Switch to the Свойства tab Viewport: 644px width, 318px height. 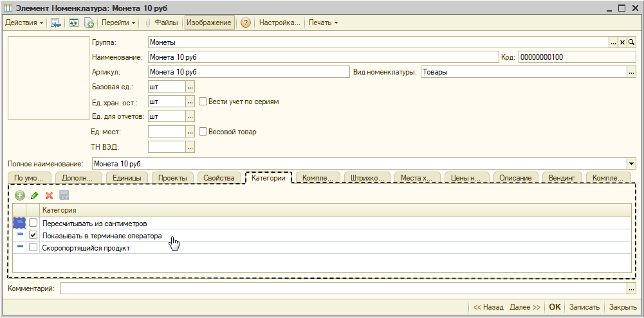tap(219, 178)
